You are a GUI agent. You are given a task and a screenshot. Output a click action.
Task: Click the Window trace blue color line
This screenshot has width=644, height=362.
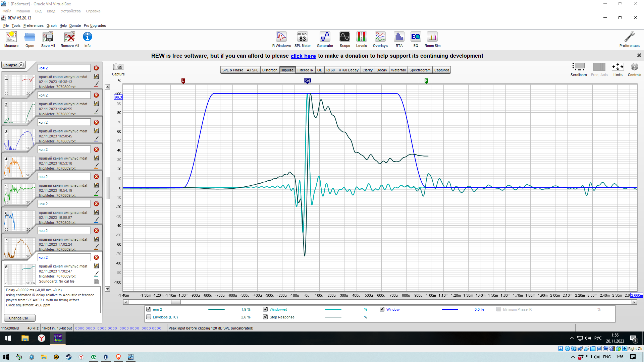(449, 309)
